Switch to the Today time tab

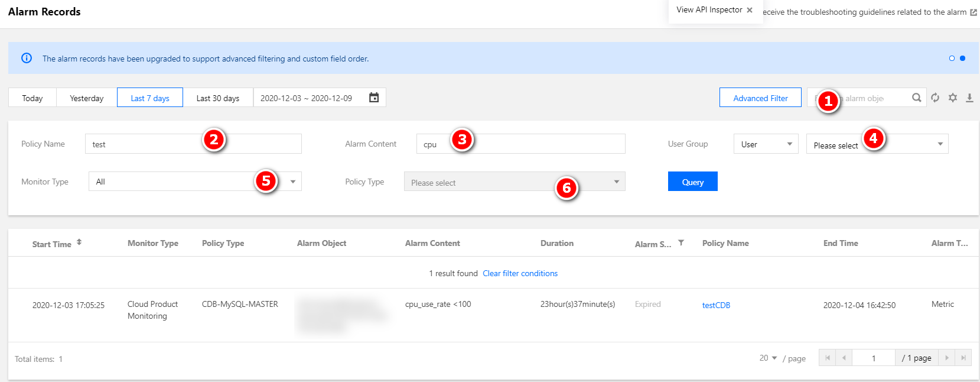click(x=32, y=98)
